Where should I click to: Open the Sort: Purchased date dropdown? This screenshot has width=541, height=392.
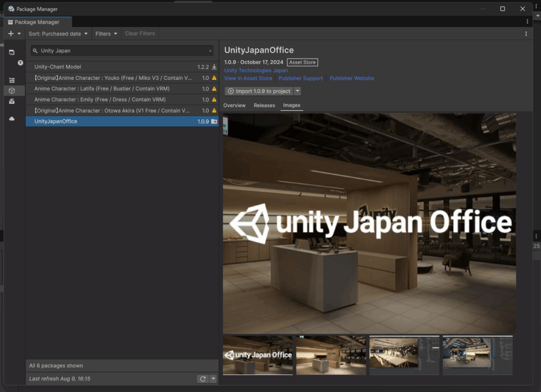[x=58, y=33]
